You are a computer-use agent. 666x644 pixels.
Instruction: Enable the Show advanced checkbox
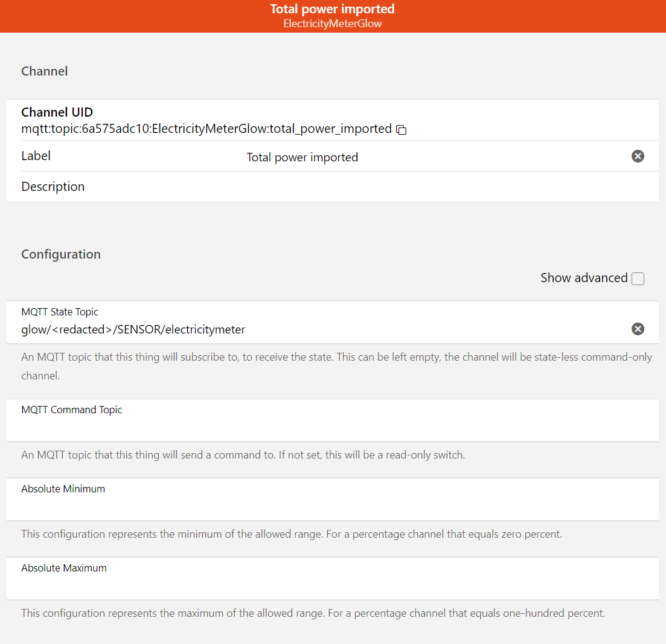(x=638, y=279)
